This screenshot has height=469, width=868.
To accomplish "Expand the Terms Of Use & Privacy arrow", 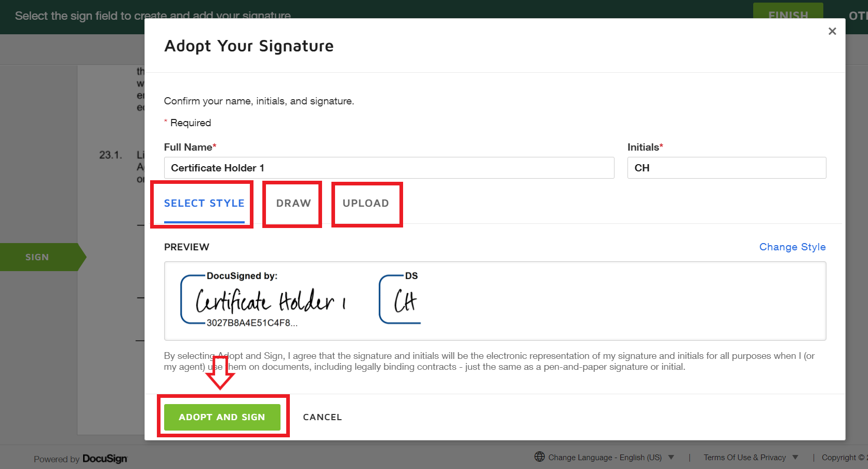I will point(795,457).
